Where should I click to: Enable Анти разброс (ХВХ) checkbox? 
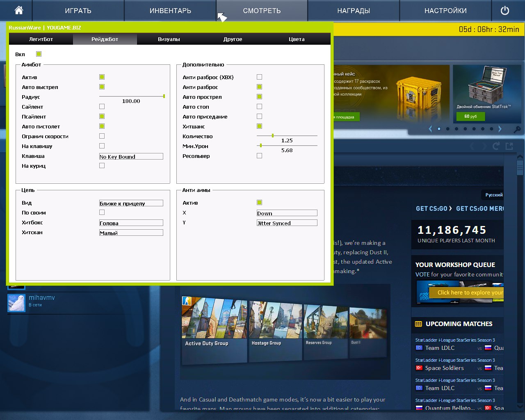[260, 77]
